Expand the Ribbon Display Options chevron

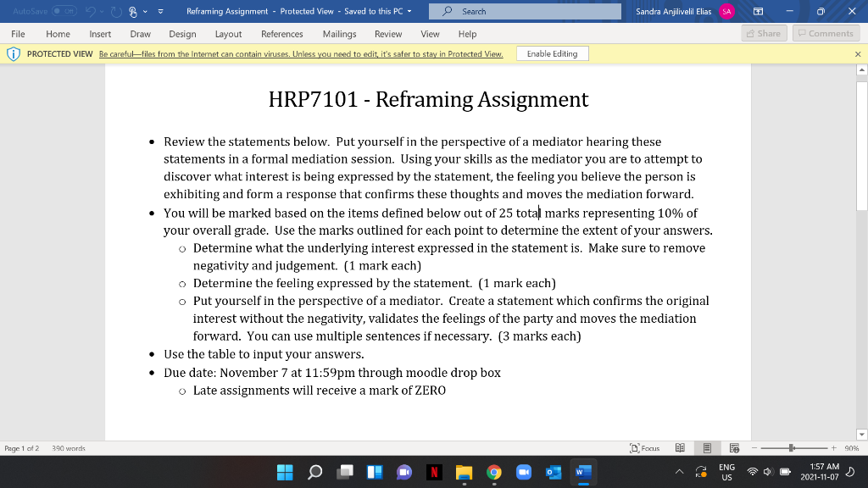click(x=161, y=12)
